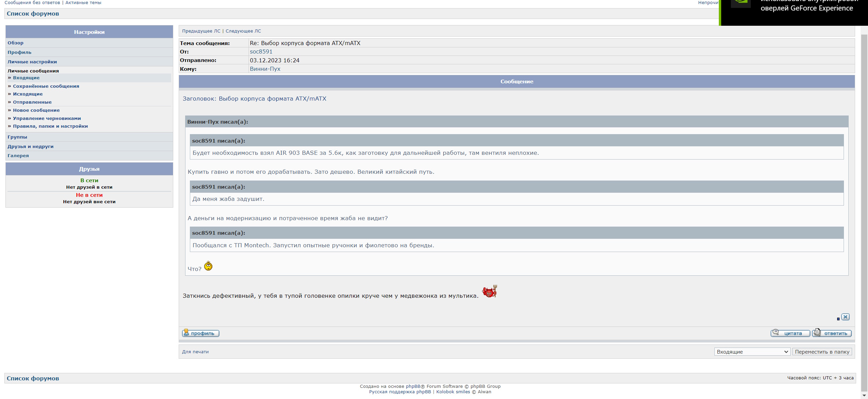Click the delete message X icon
This screenshot has height=399, width=868.
pos(845,317)
